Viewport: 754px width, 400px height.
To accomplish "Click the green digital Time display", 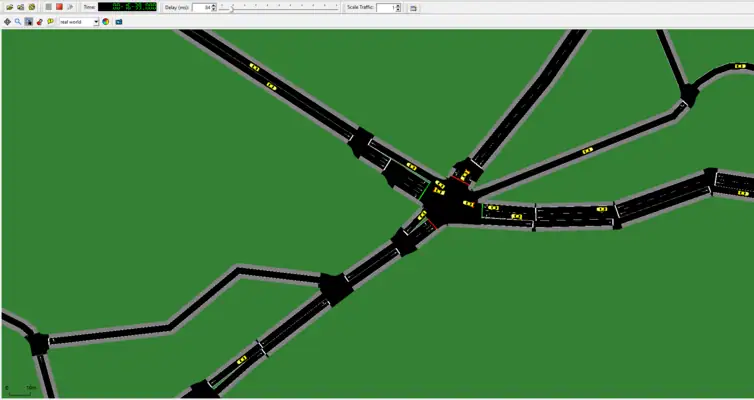I will coord(127,7).
